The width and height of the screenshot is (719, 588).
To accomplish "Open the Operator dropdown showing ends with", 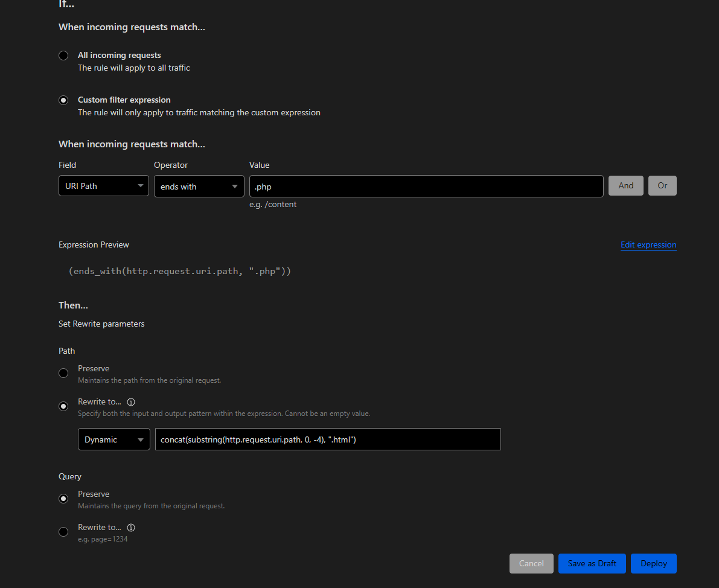I will point(199,186).
